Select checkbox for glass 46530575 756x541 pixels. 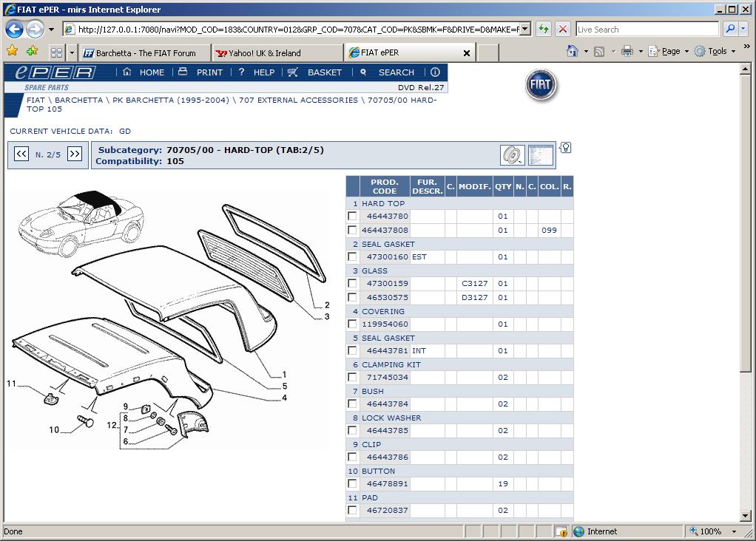(x=352, y=297)
